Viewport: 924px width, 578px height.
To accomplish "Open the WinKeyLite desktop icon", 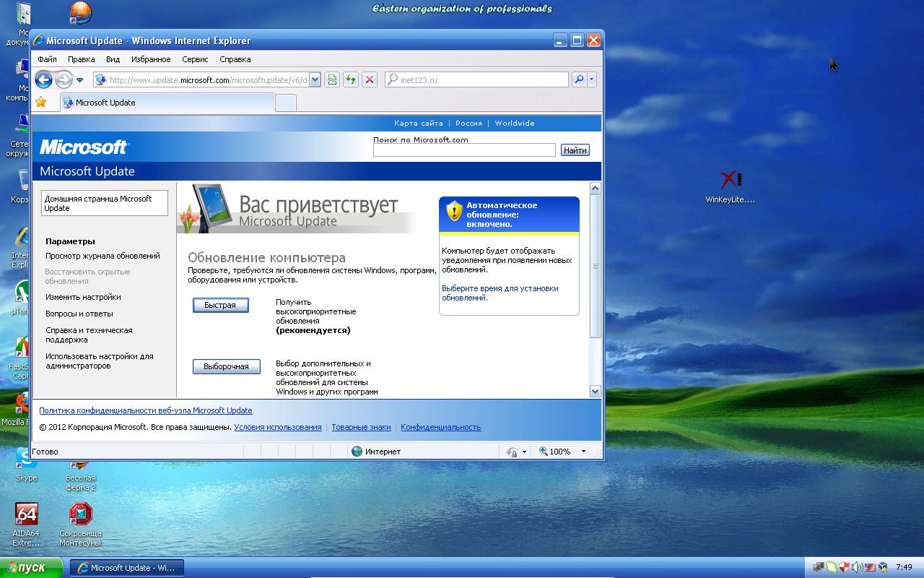I will [731, 187].
